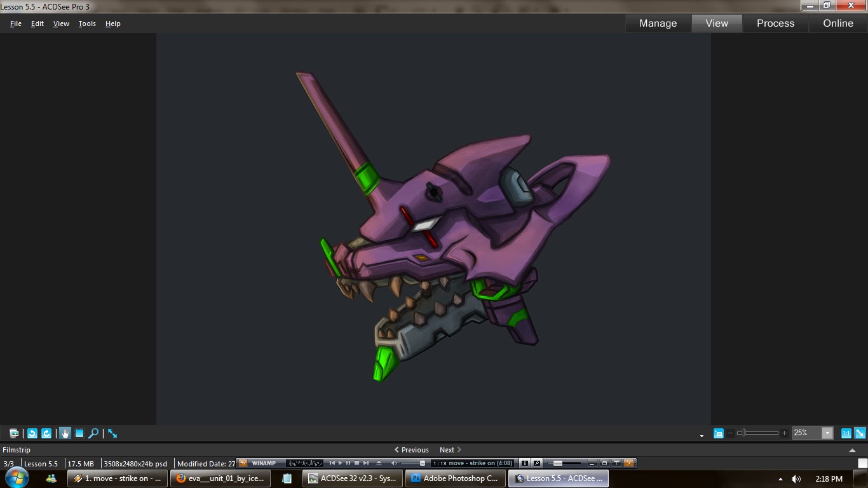868x488 pixels.
Task: Open the File menu
Action: click(16, 24)
